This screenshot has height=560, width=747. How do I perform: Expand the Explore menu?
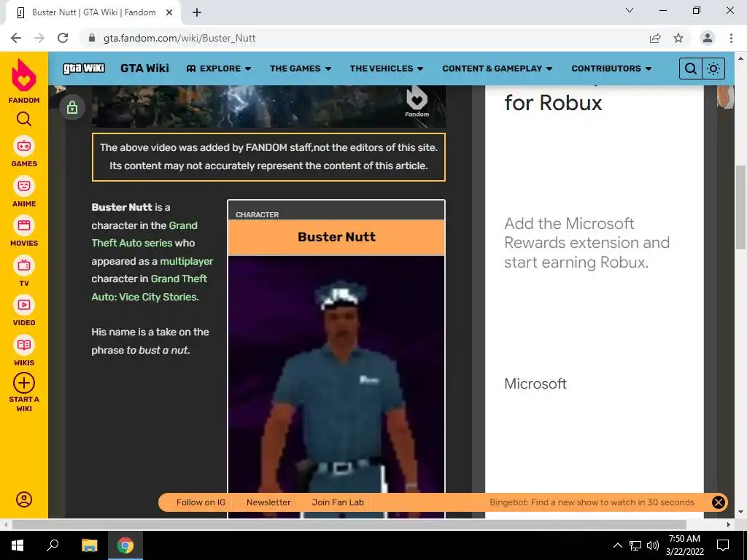pyautogui.click(x=219, y=69)
